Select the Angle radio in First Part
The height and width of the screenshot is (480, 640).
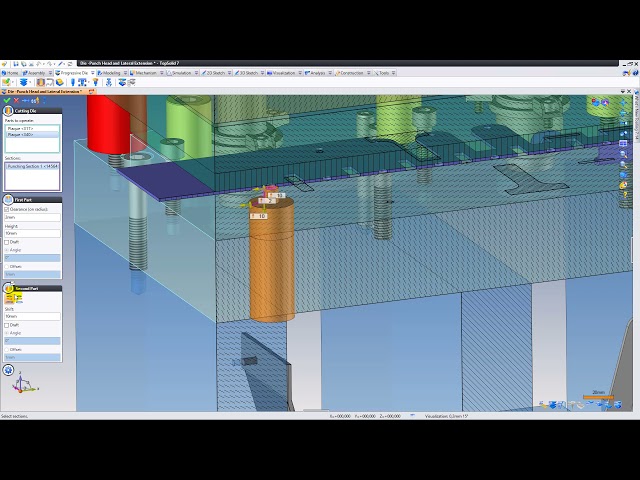point(6,250)
